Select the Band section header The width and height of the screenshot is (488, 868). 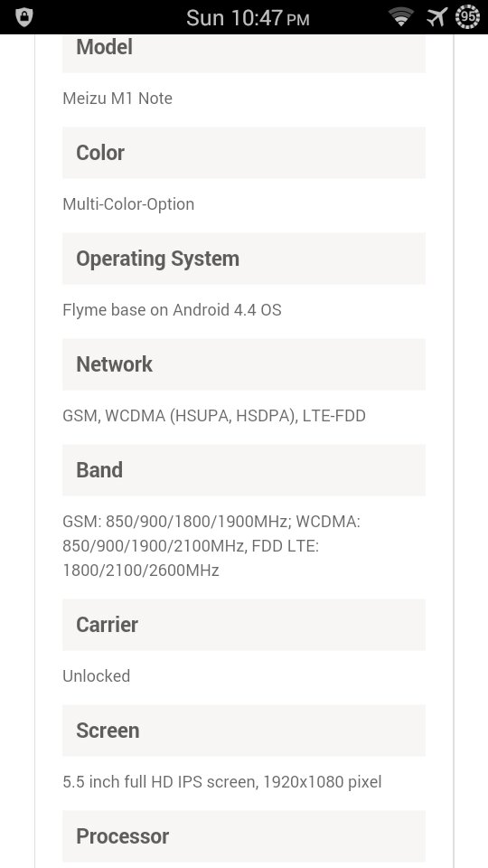tap(244, 470)
